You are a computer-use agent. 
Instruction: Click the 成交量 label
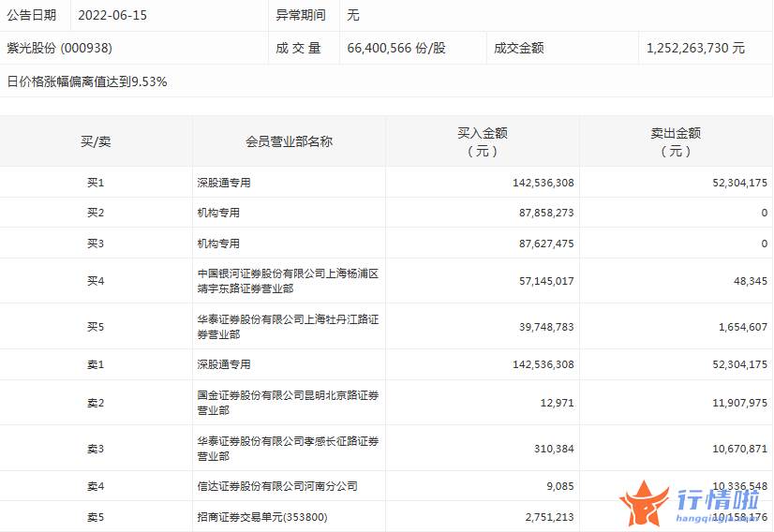tap(298, 48)
